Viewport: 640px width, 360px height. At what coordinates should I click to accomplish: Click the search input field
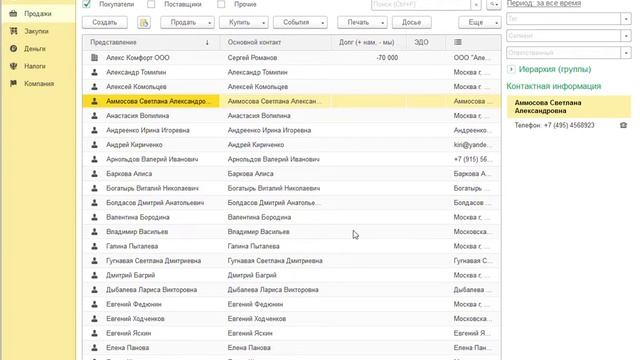(x=421, y=4)
